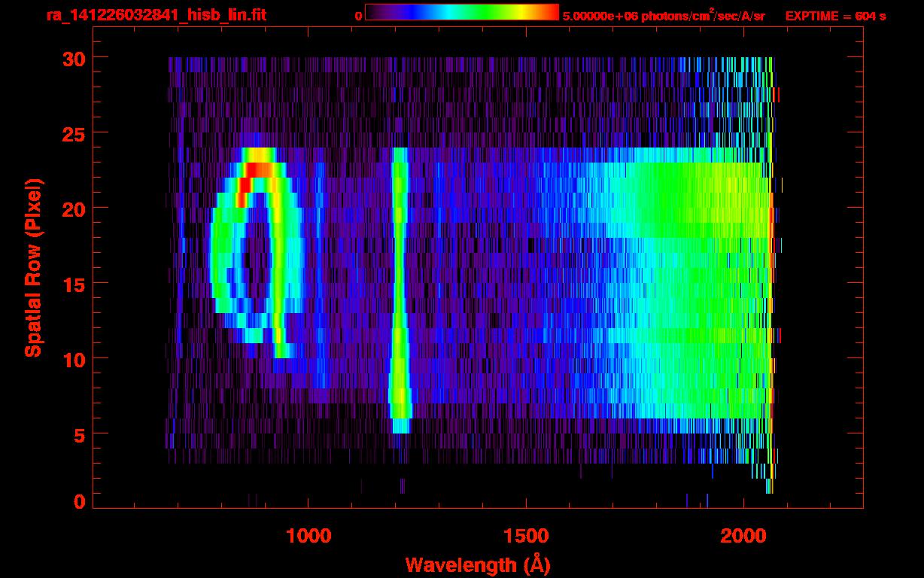Click the colorbar minimum label 0
Image resolution: width=924 pixels, height=578 pixels.
click(358, 16)
